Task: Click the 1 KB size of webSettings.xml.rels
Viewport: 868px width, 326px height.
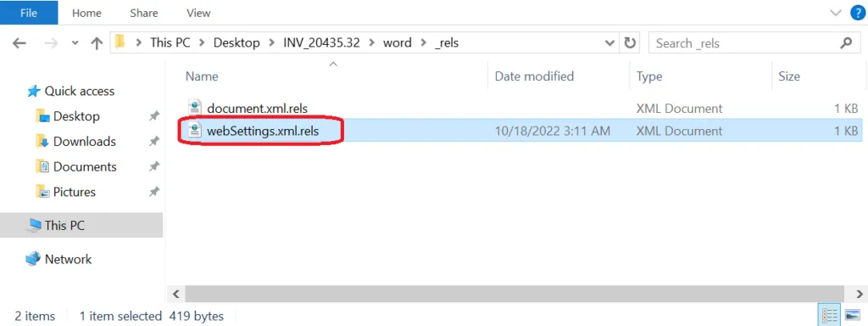Action: pos(847,131)
